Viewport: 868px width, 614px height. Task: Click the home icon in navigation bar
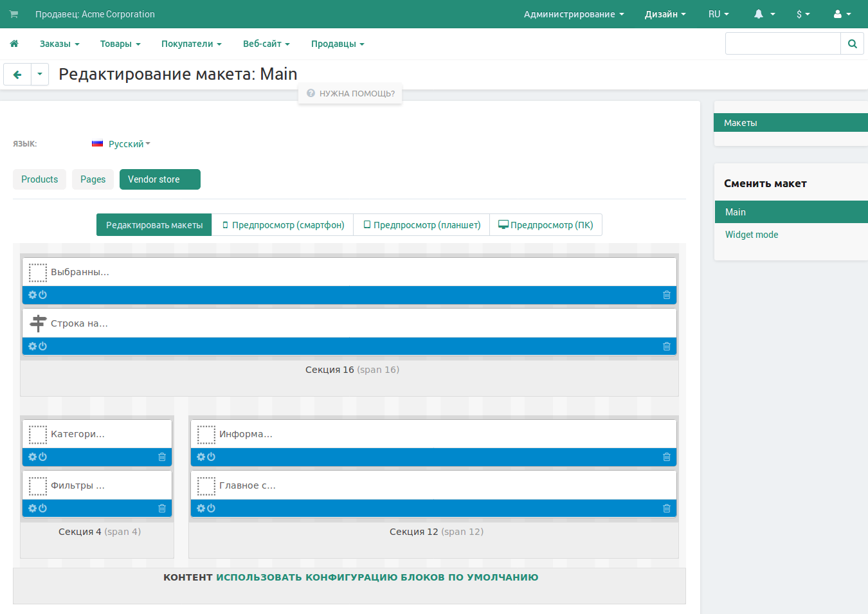(14, 44)
